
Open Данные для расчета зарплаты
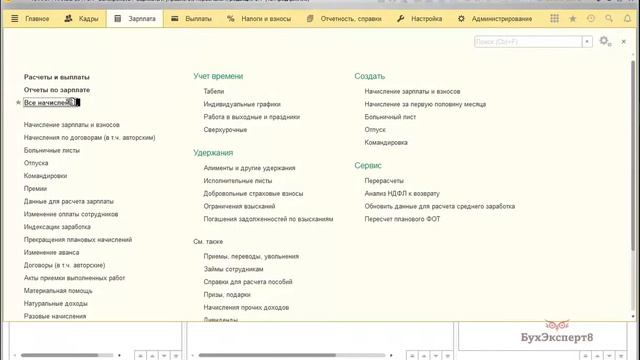[69, 201]
